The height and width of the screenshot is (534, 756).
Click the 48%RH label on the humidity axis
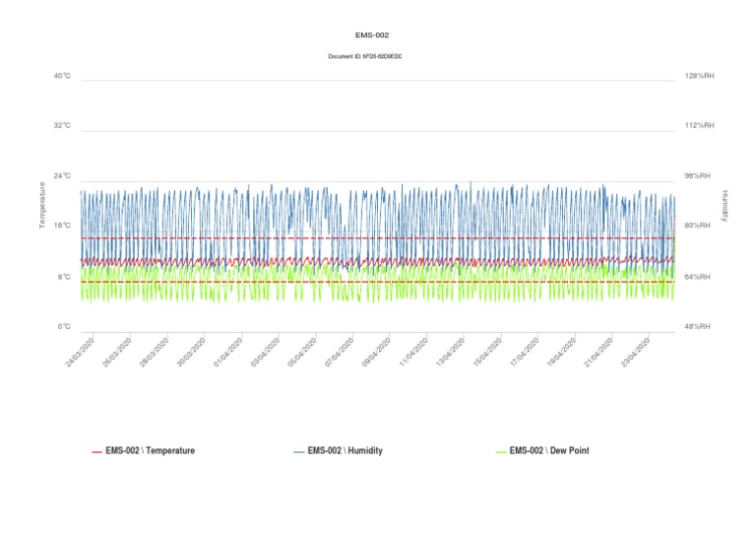[x=698, y=326]
